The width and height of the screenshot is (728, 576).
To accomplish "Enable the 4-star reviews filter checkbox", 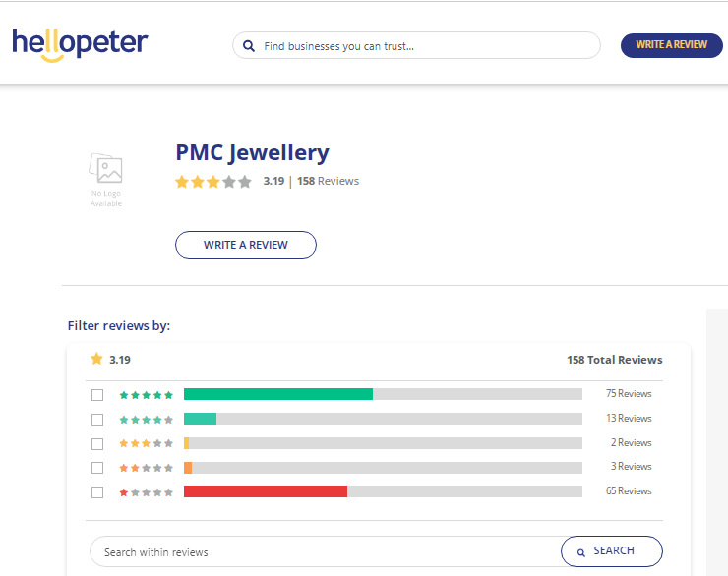I will tap(97, 420).
